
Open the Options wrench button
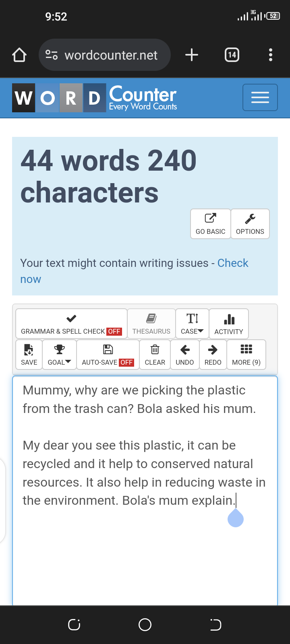tap(250, 224)
